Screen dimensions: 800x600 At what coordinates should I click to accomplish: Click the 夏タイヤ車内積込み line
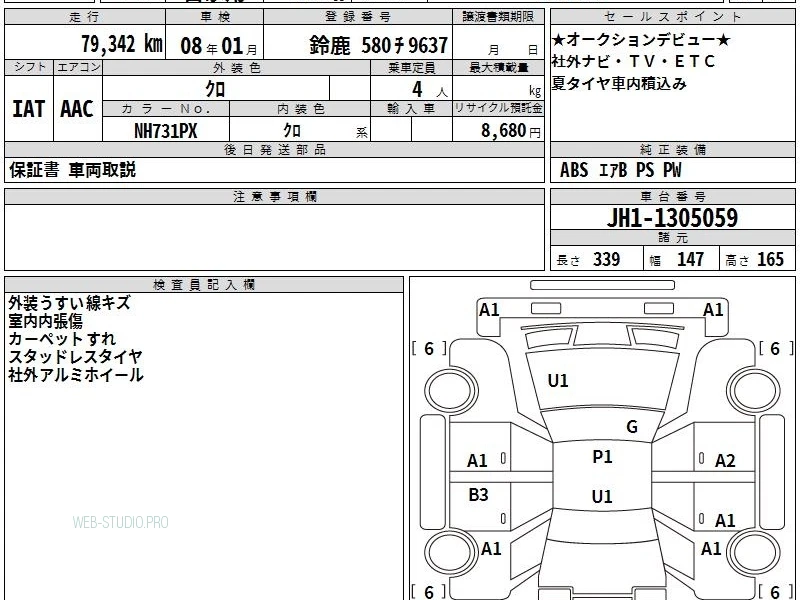pyautogui.click(x=619, y=83)
